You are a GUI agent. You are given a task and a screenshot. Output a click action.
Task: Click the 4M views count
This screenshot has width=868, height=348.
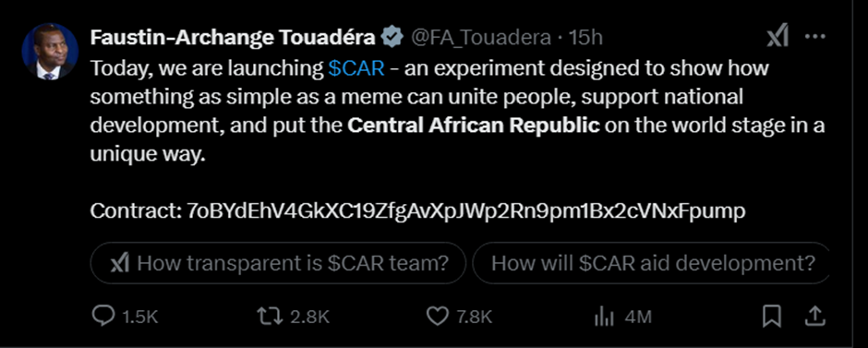[637, 317]
